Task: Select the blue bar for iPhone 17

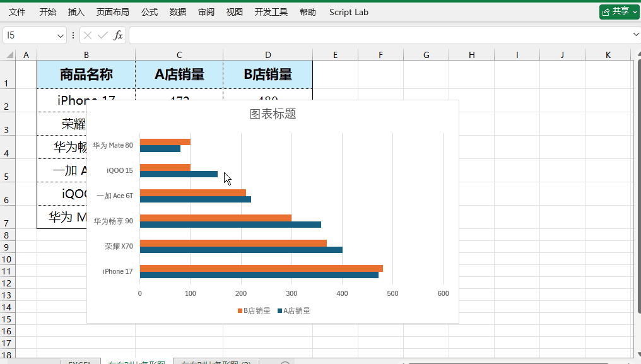Action: pos(259,275)
